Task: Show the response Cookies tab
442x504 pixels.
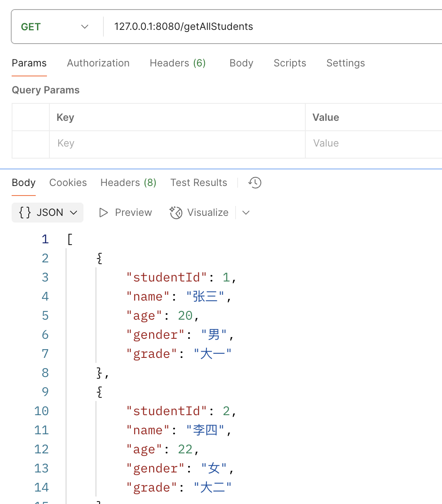Action: pos(68,183)
